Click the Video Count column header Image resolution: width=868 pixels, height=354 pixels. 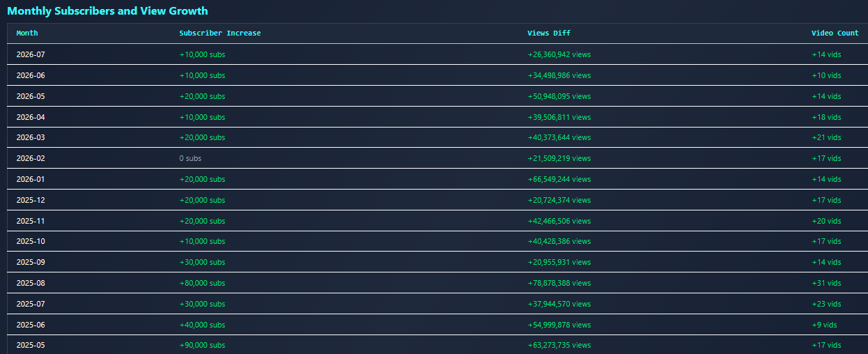835,33
